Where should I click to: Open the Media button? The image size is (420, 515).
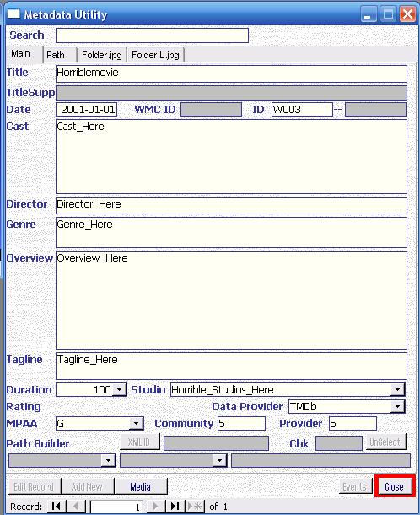coord(141,486)
